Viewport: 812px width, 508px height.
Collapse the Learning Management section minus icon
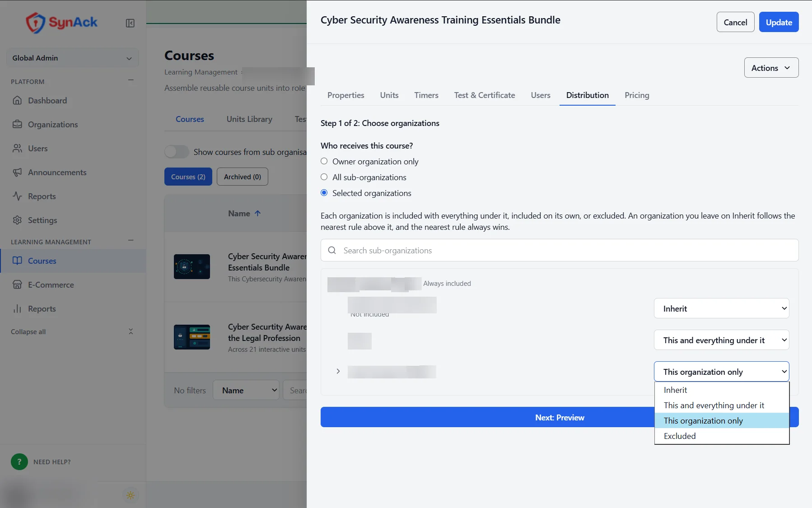[131, 240]
